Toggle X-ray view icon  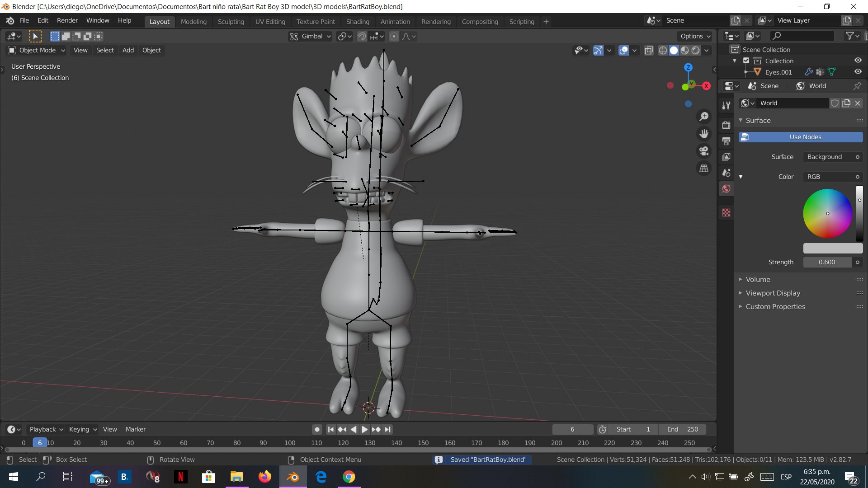(649, 50)
